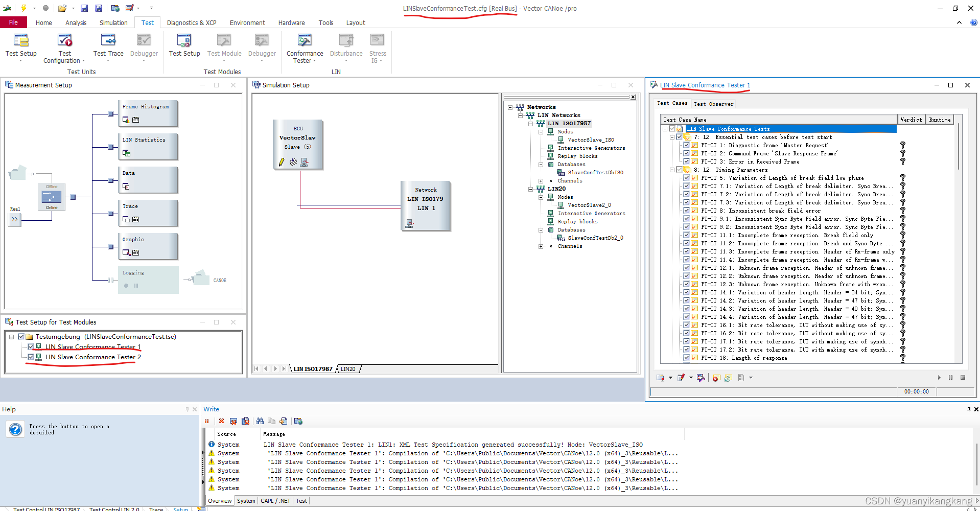Open Test Setup in the Test Modules group

184,45
